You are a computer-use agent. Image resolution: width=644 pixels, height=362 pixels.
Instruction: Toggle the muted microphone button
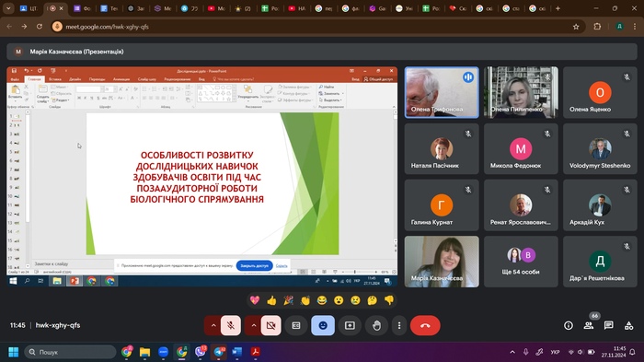(x=231, y=325)
